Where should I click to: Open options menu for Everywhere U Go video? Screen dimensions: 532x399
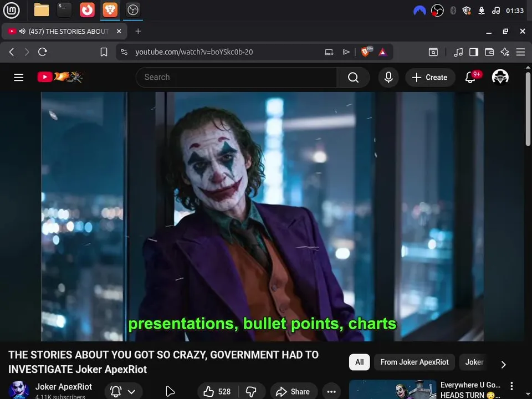511,386
